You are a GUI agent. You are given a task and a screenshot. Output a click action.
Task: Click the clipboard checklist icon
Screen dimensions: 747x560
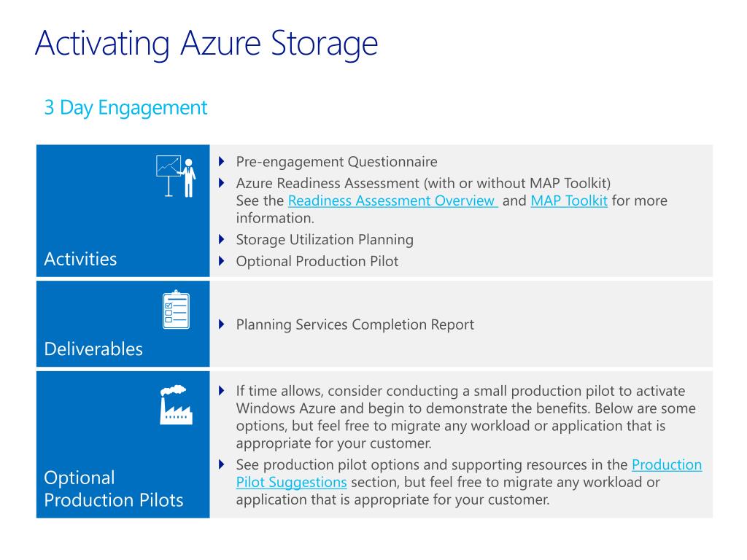tap(176, 309)
